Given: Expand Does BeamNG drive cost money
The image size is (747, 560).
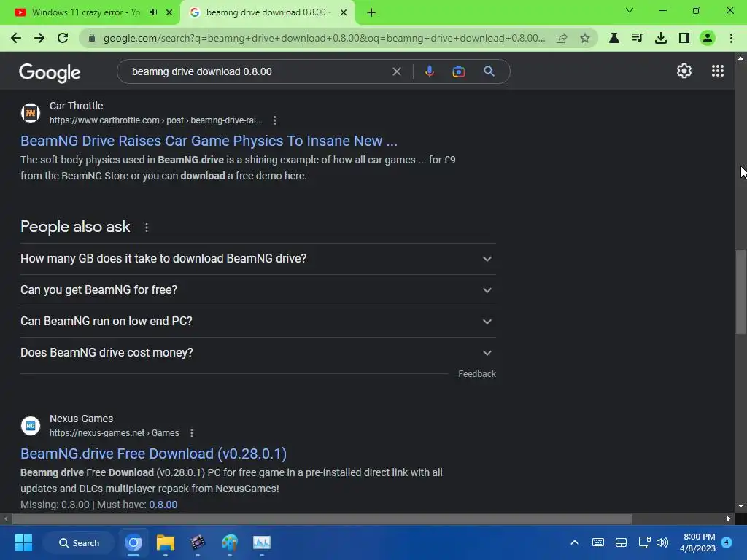Looking at the screenshot, I should (x=258, y=353).
